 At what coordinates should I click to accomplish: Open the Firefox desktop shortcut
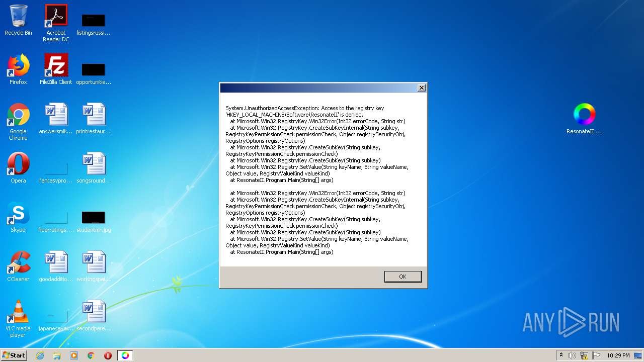click(x=18, y=69)
